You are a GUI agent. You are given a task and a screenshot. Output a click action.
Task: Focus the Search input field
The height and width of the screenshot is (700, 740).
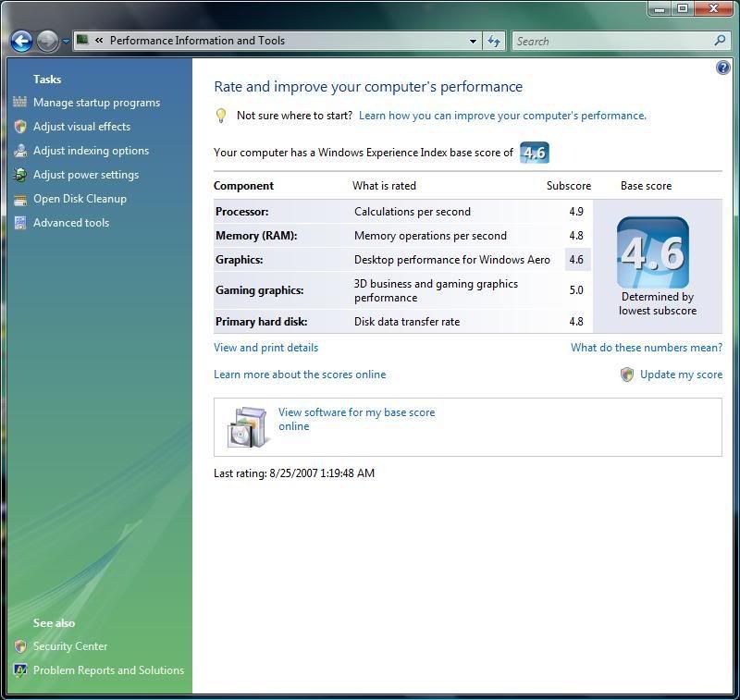[612, 41]
